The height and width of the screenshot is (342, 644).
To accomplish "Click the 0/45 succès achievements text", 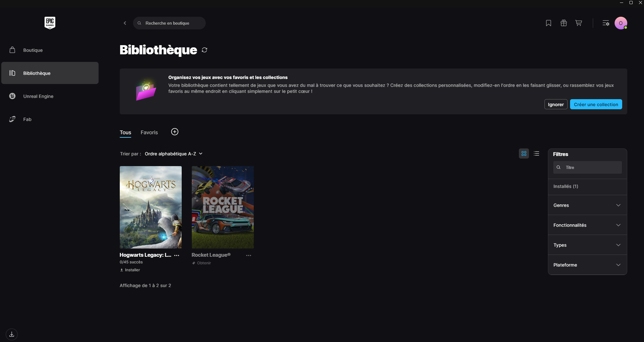I will pyautogui.click(x=131, y=262).
